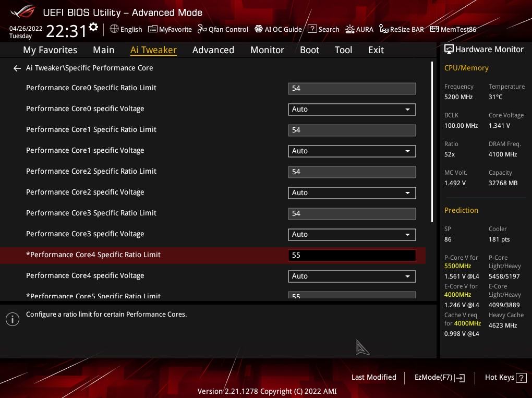532x398 pixels.
Task: Click the info icon in help panel
Action: (13, 319)
